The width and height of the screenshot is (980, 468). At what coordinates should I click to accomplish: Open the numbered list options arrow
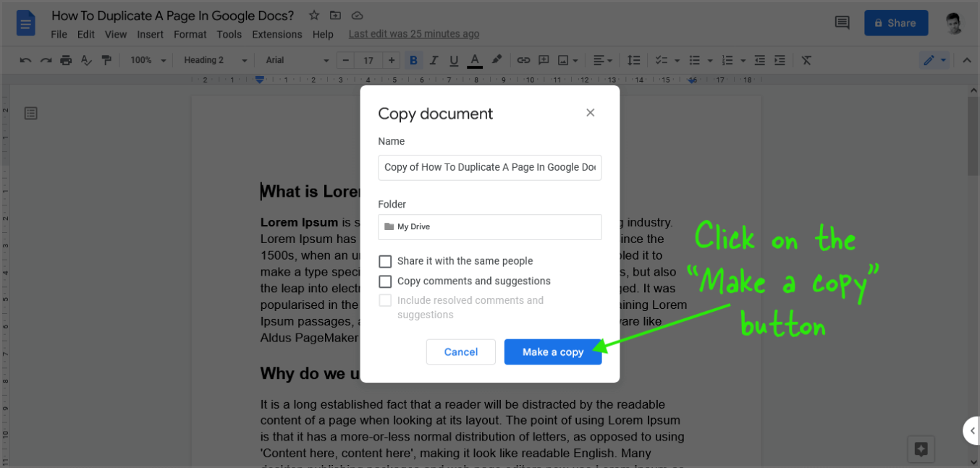(743, 60)
